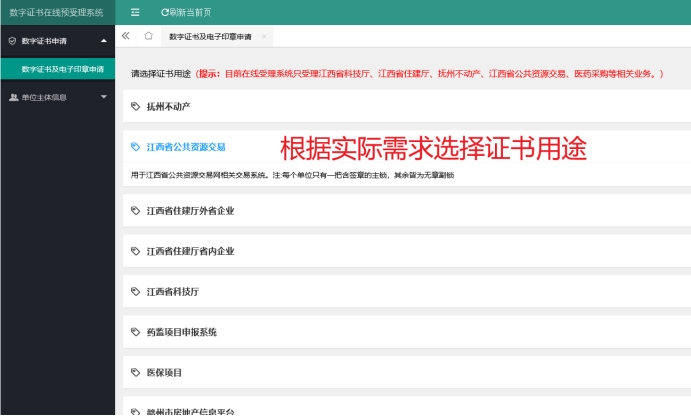Click the tag icon next to 江西省住建厅省内企业
The width and height of the screenshot is (691, 416).
point(135,251)
